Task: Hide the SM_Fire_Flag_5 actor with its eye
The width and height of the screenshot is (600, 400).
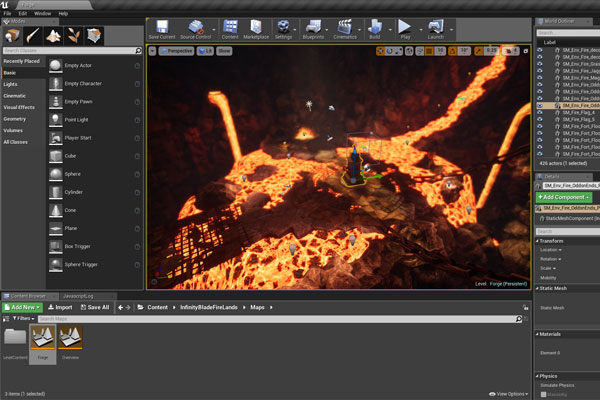Action: coord(540,119)
